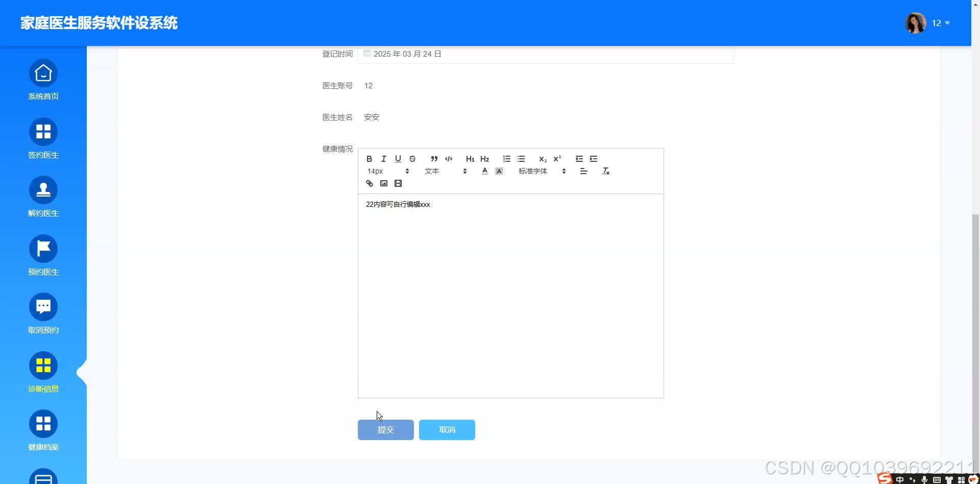This screenshot has width=980, height=484.
Task: Apply H1 heading format
Action: click(x=470, y=159)
